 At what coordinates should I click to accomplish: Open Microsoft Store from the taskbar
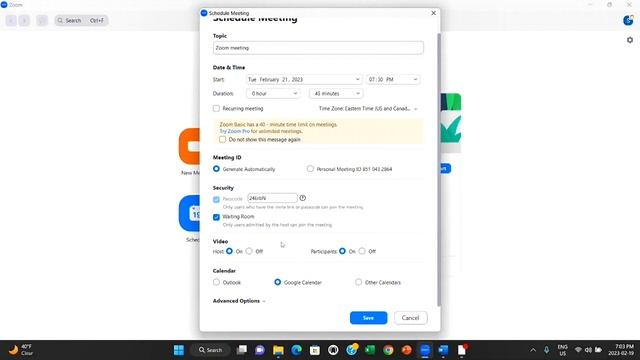315,350
